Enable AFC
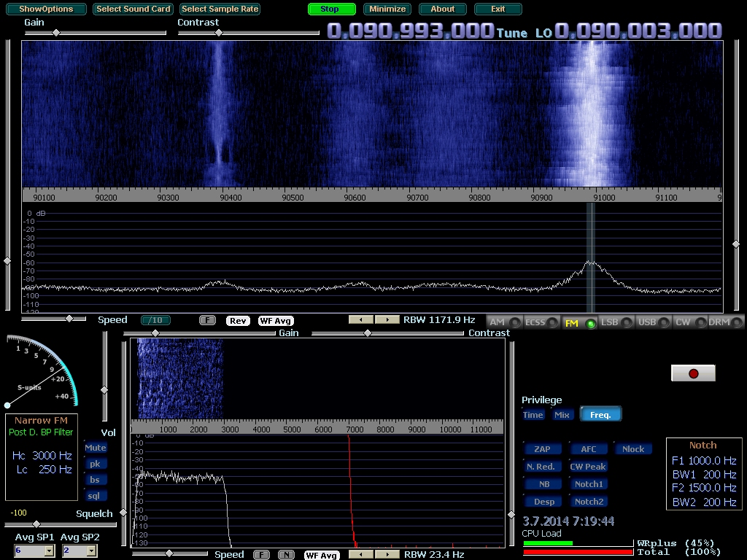This screenshot has height=560, width=747. tap(589, 449)
